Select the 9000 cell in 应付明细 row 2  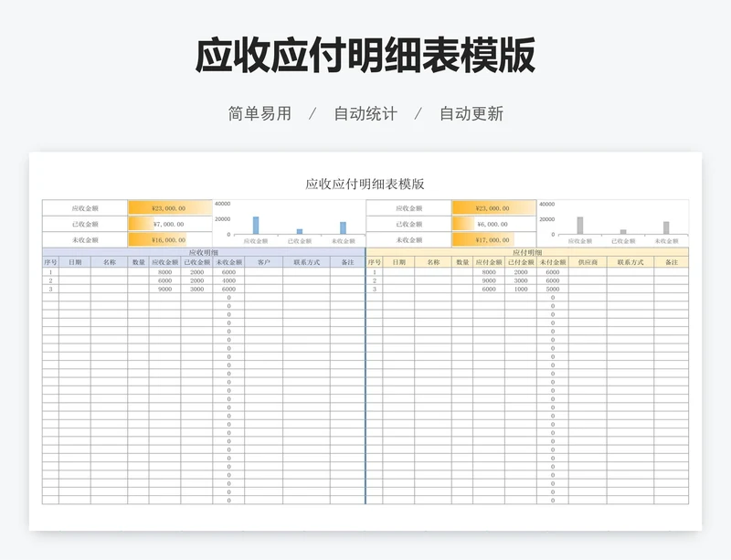tap(489, 280)
